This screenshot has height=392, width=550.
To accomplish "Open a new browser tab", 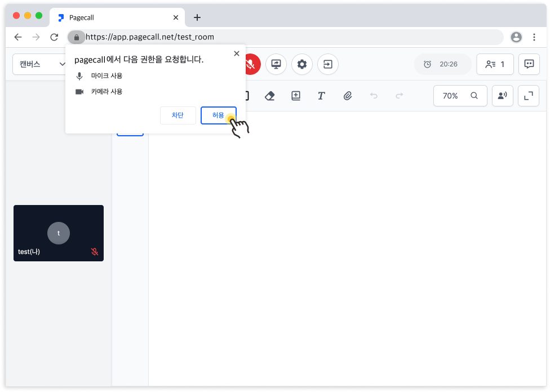I will tap(197, 17).
